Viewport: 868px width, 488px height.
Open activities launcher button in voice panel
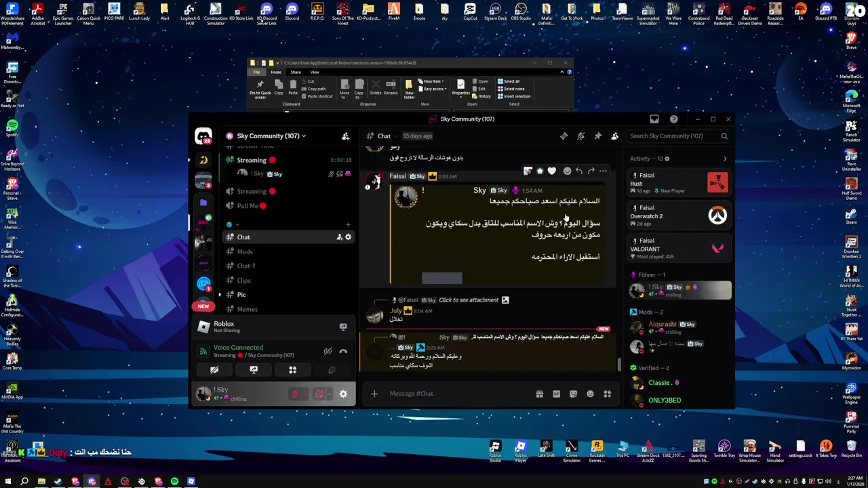pyautogui.click(x=293, y=370)
